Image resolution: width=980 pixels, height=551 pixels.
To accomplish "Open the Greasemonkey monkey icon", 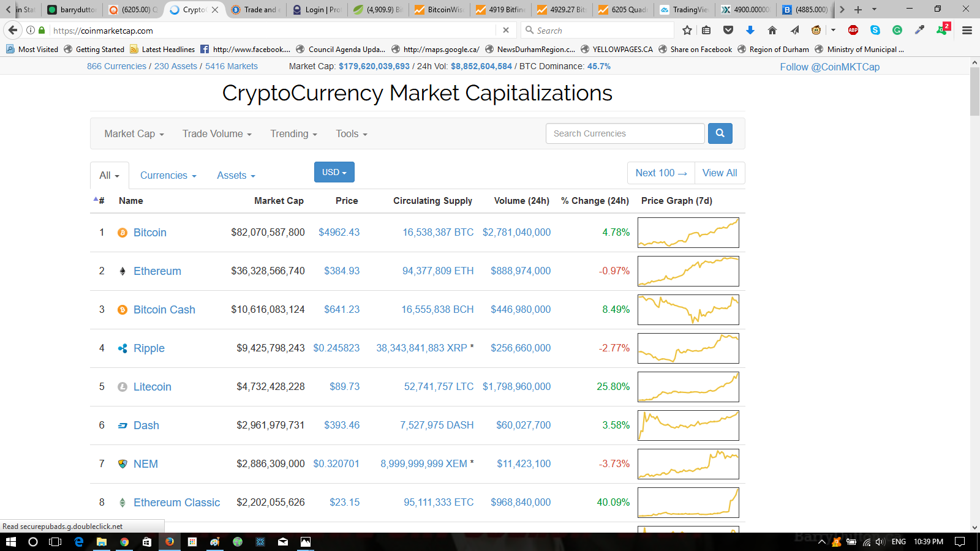I will (816, 30).
